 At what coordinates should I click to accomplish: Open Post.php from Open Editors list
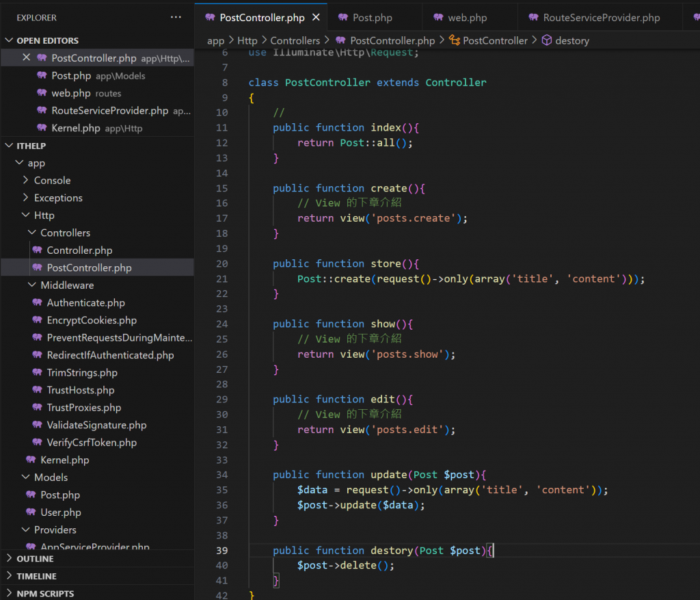click(97, 75)
